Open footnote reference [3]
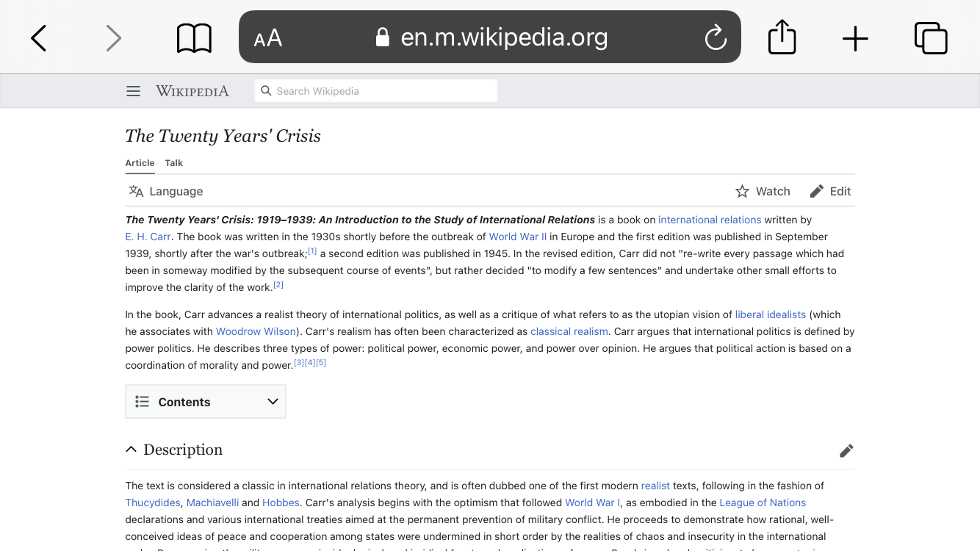 [299, 363]
